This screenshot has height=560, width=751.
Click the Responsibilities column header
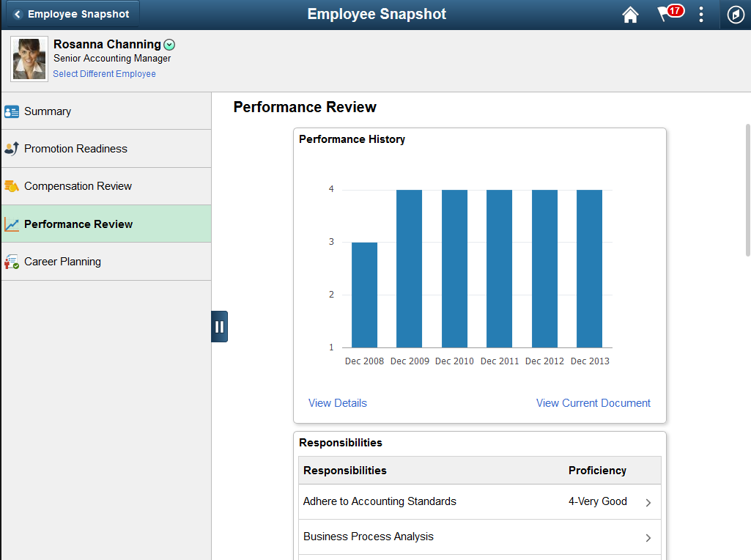345,471
